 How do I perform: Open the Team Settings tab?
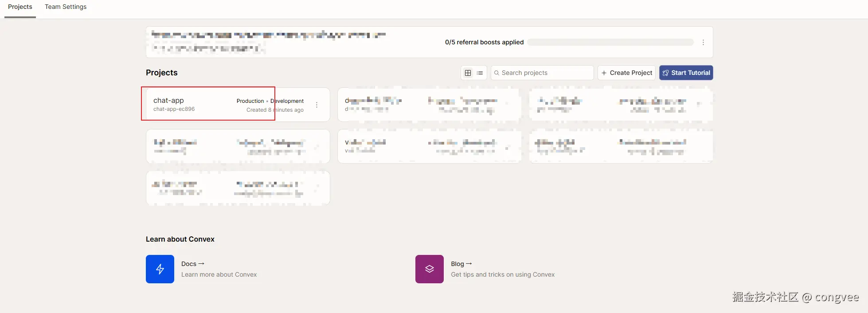tap(66, 7)
